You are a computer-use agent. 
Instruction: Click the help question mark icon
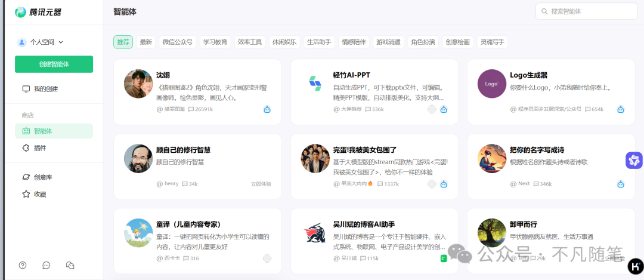click(x=23, y=265)
